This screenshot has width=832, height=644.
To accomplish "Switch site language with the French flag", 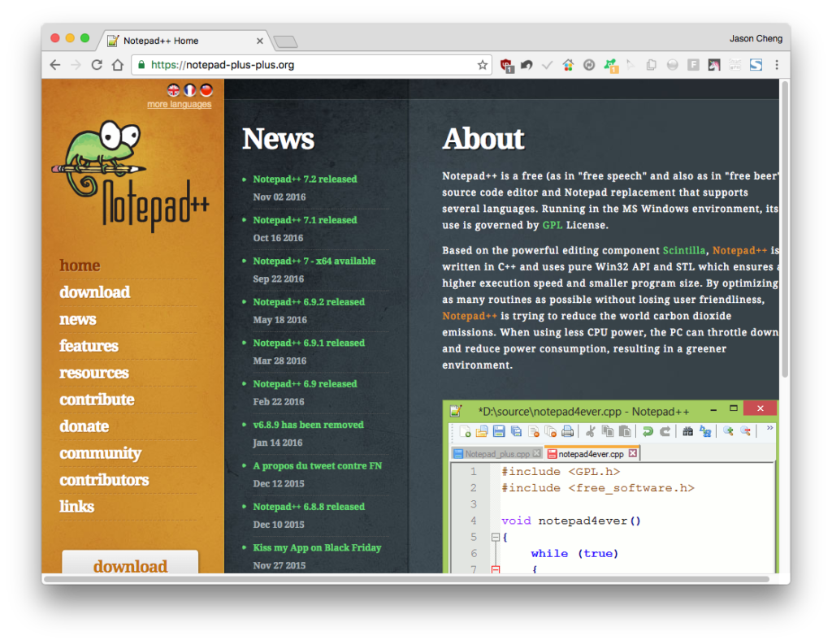I will [x=190, y=90].
